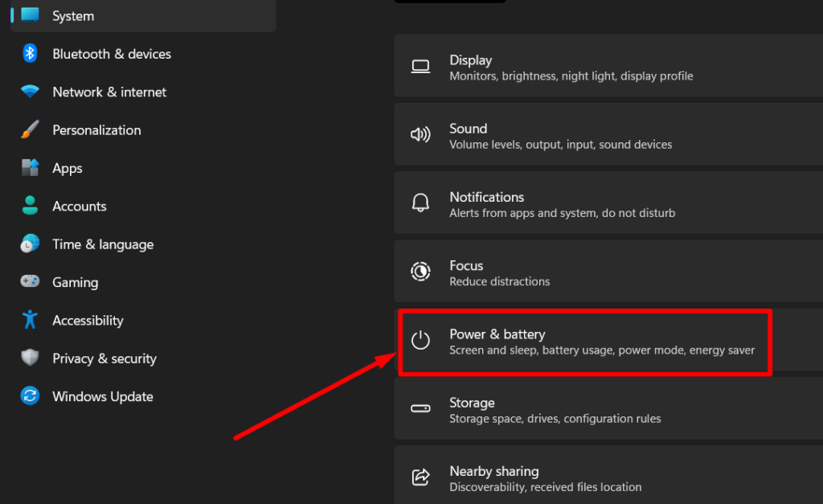Click 'Monitors, brightness, night light, display profile' text
823x504 pixels.
(571, 76)
